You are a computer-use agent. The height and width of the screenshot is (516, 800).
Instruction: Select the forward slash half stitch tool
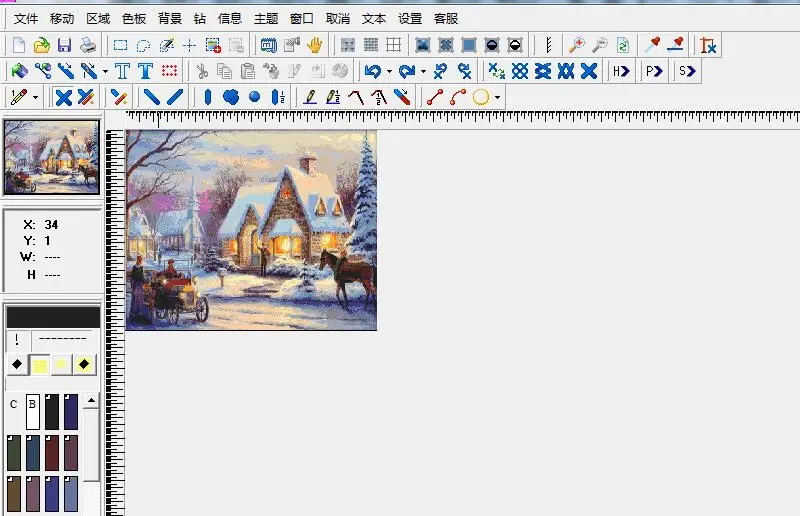[174, 97]
